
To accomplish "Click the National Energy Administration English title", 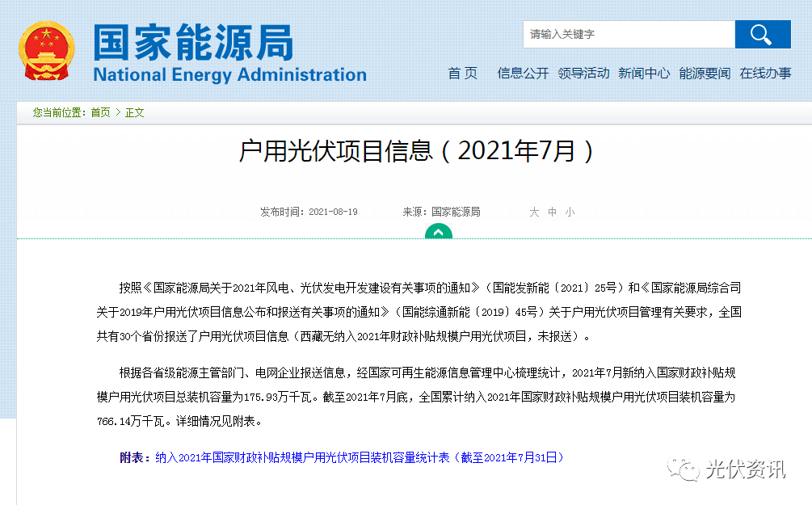I will click(x=229, y=75).
